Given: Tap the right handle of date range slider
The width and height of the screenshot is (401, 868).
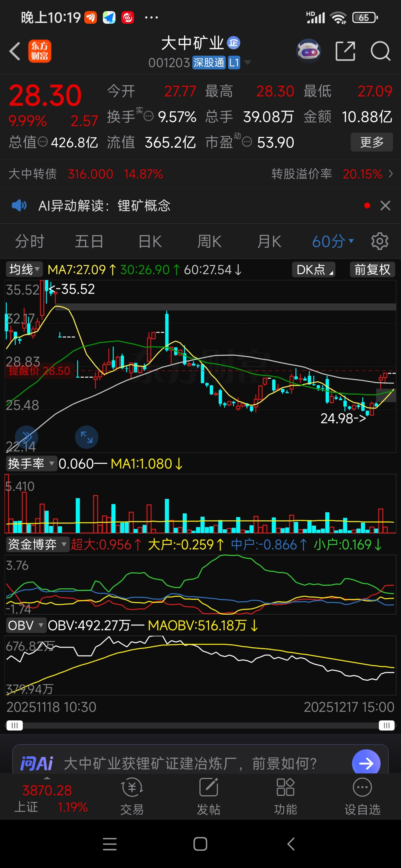Looking at the screenshot, I should tap(387, 725).
